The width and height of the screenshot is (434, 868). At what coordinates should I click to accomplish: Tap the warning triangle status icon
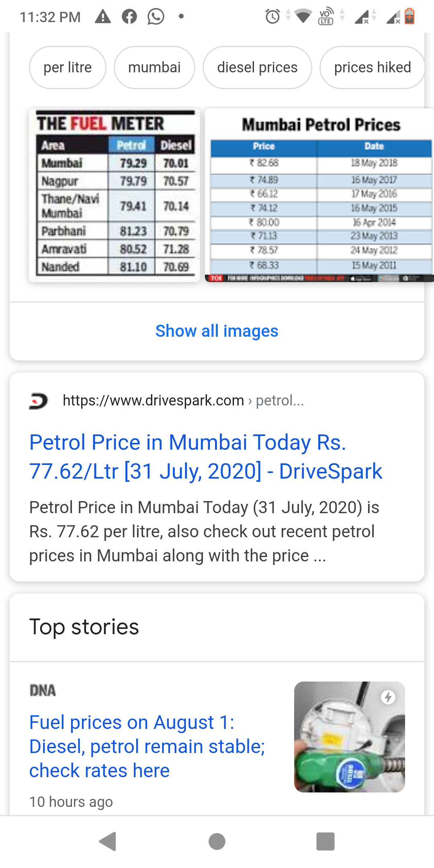click(x=103, y=16)
